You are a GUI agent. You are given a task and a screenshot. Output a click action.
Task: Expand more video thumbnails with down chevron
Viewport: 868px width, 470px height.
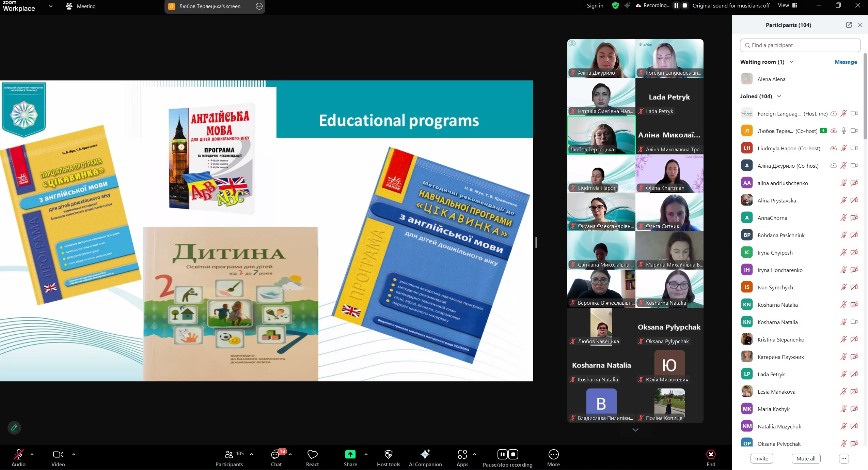coord(635,430)
